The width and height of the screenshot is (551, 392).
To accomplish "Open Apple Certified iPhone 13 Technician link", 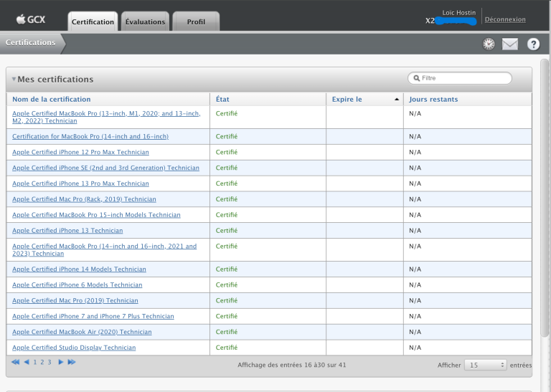I will point(67,231).
